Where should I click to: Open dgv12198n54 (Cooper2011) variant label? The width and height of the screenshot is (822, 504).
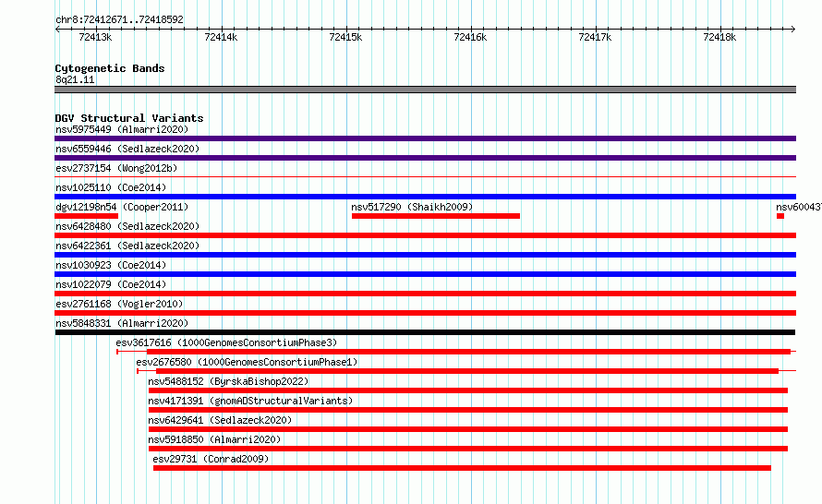122,207
